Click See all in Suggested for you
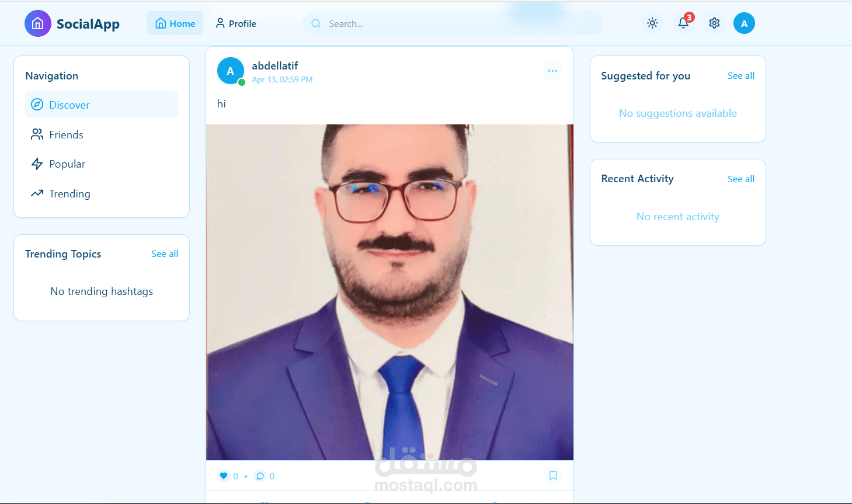The width and height of the screenshot is (852, 504). (x=740, y=76)
